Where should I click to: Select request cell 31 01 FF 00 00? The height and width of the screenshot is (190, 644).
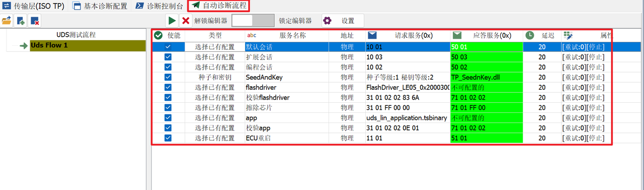tap(408, 107)
